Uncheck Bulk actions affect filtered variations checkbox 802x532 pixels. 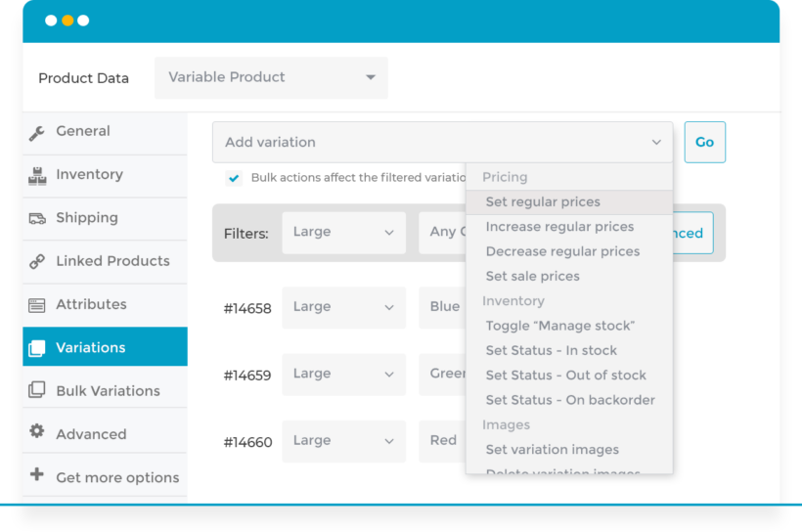click(234, 178)
